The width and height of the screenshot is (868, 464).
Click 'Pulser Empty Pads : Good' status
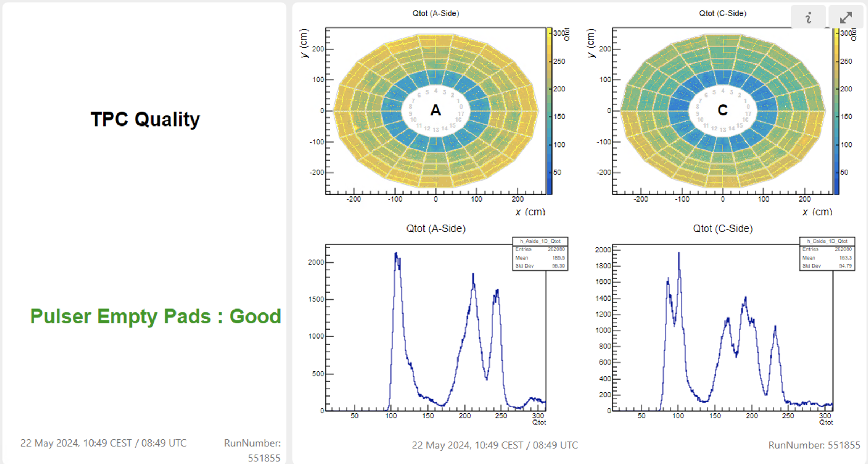tap(156, 316)
